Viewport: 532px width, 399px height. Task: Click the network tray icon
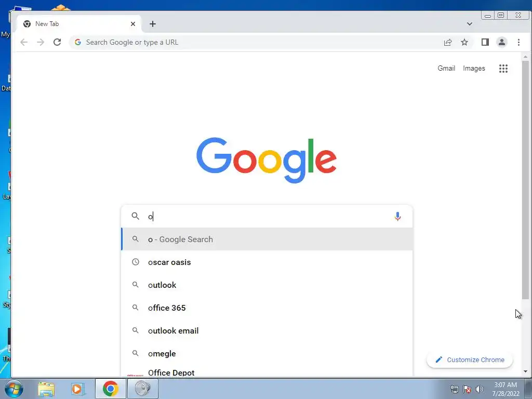tap(454, 389)
